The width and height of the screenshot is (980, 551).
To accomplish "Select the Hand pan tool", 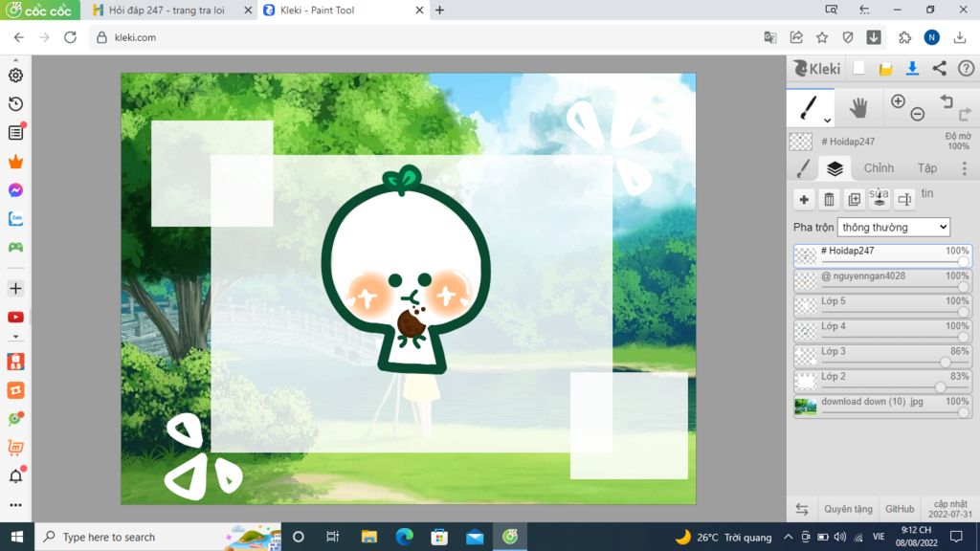I will coord(858,108).
